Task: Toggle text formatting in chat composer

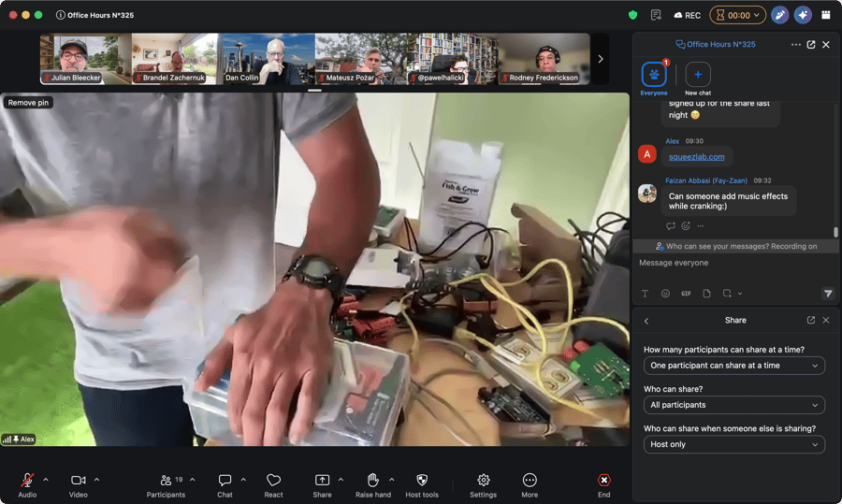Action: point(645,294)
